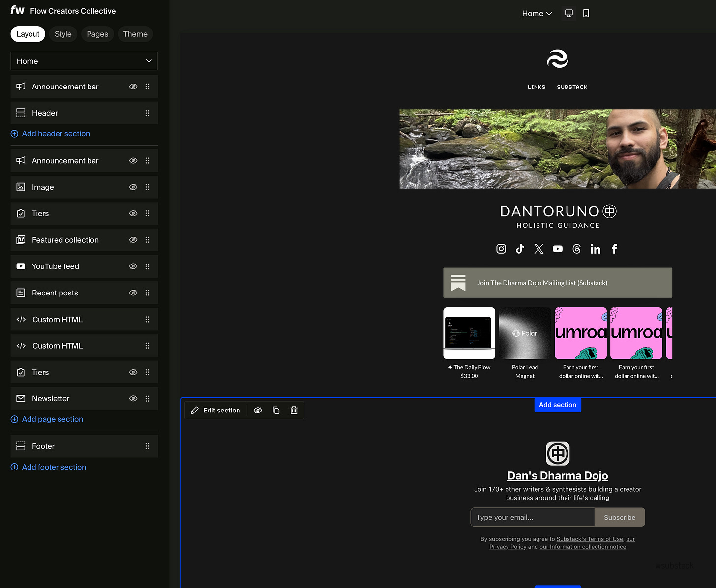Switch to the Layout tab

tap(28, 34)
